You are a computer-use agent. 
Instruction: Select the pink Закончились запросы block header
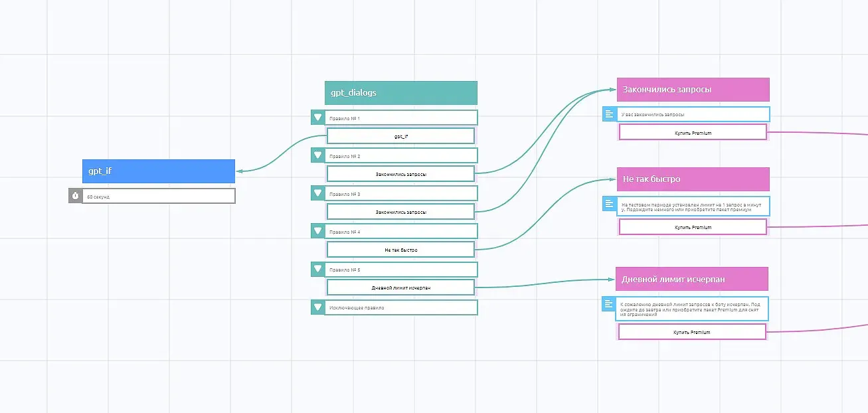[693, 90]
